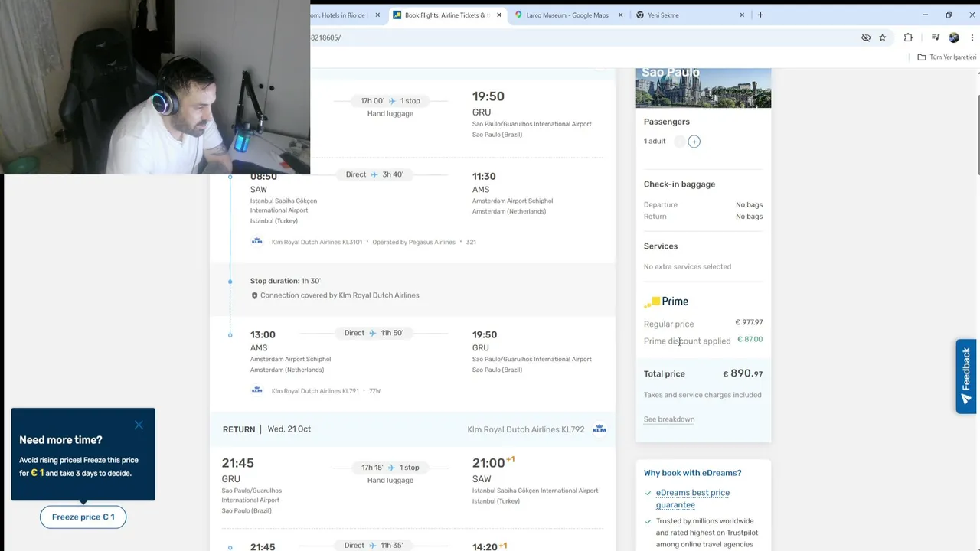Add a passenger with the plus button

tap(694, 142)
